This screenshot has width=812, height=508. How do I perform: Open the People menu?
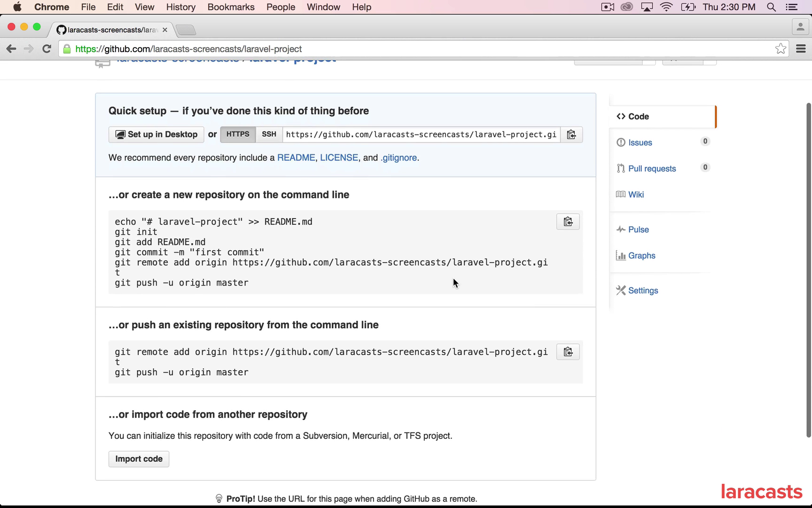click(281, 7)
